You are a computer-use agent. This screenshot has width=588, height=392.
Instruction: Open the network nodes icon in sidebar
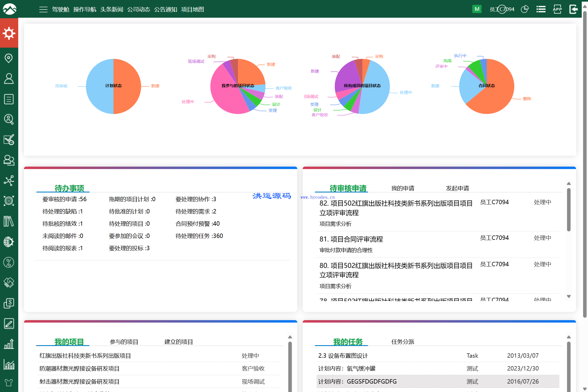[9, 180]
